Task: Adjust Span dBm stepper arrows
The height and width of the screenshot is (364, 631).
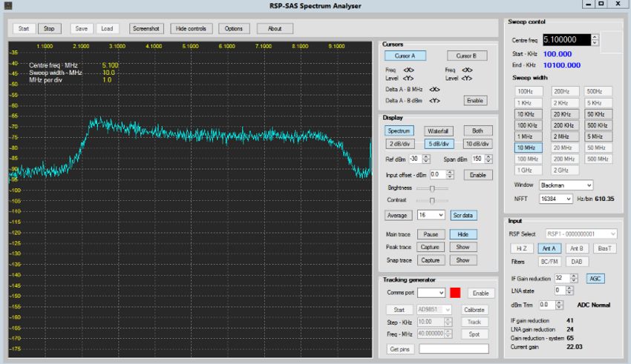Action: [488, 159]
